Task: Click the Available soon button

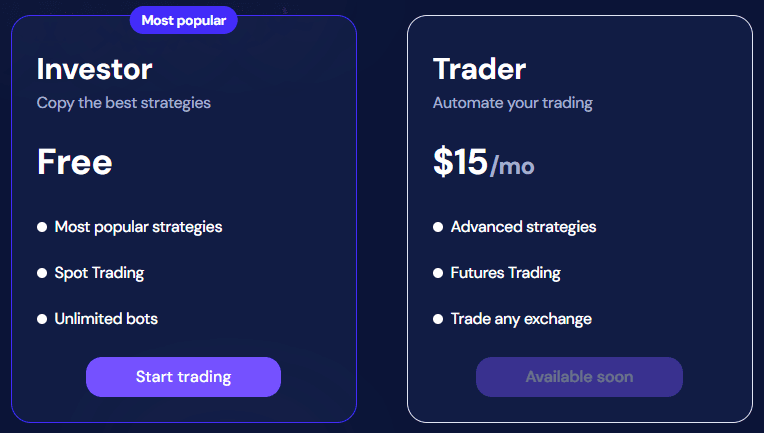Action: click(579, 377)
